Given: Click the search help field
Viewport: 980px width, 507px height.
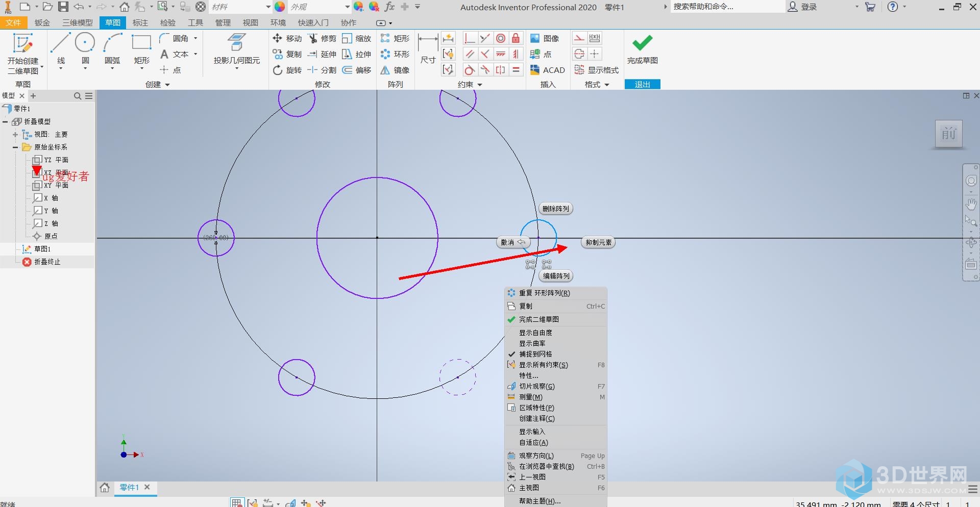Looking at the screenshot, I should [727, 7].
